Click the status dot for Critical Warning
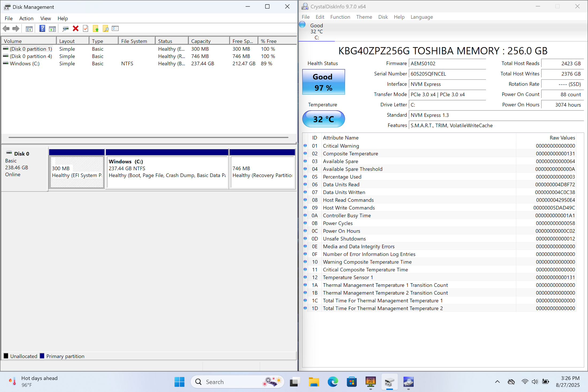 305,146
